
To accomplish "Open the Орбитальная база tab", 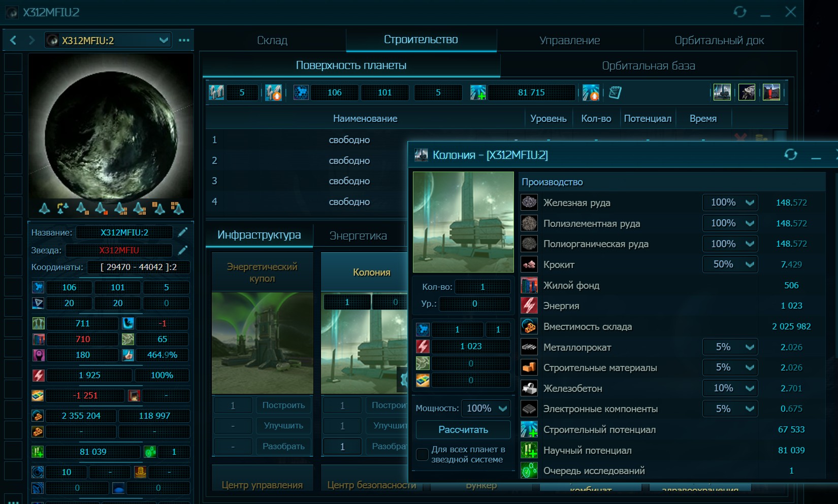I will coord(648,65).
